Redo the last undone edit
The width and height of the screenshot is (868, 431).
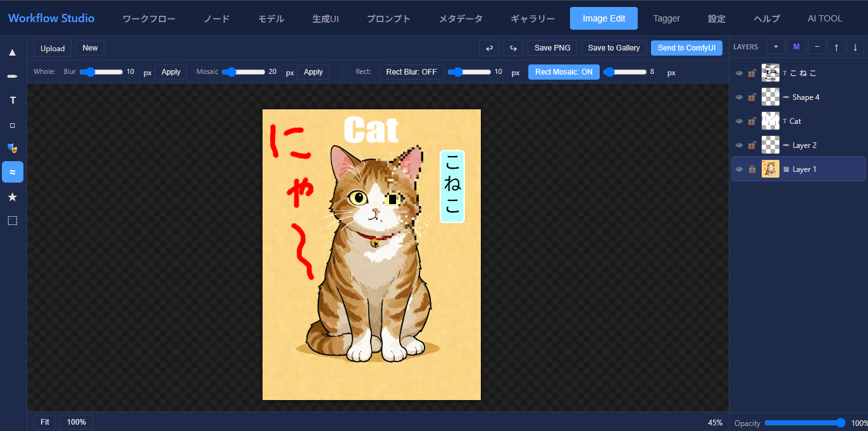pos(514,48)
